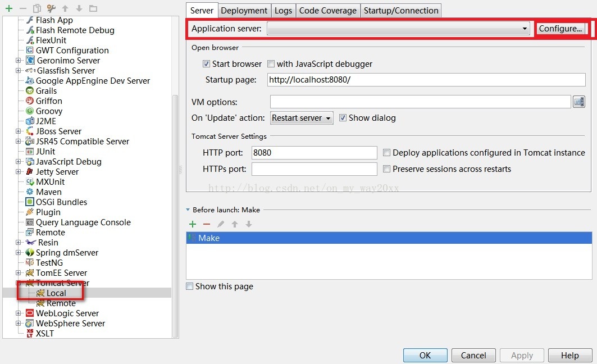Select TomEE Server tree item

61,273
